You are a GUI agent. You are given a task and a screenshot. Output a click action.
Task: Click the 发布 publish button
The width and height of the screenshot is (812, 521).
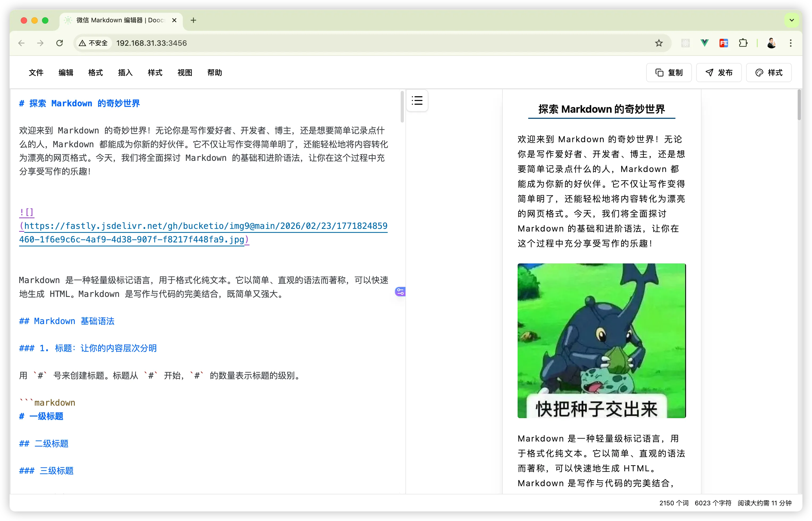[x=719, y=73]
